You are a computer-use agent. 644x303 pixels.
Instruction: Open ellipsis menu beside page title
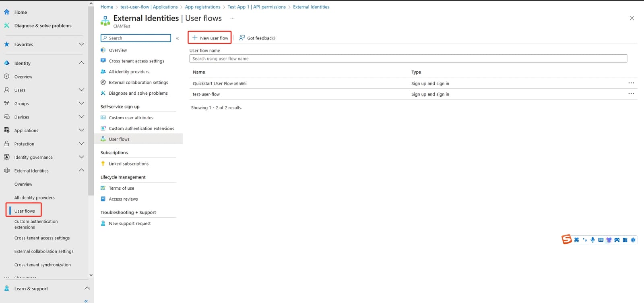coord(232,18)
